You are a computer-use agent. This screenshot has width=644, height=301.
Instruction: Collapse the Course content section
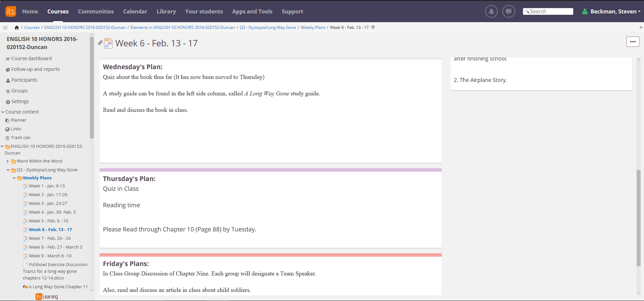[x=3, y=112]
